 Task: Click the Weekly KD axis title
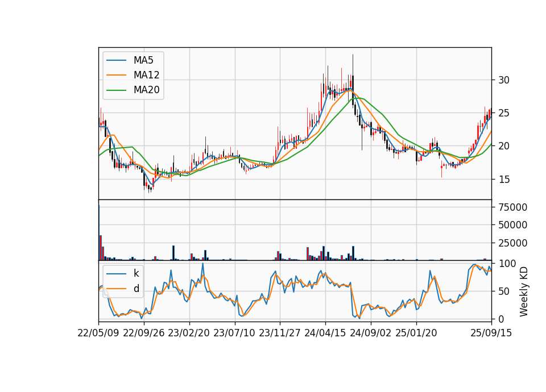click(x=524, y=291)
